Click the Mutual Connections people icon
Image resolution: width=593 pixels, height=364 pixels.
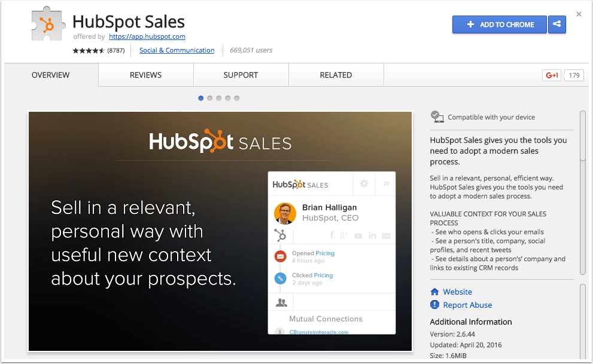281,304
